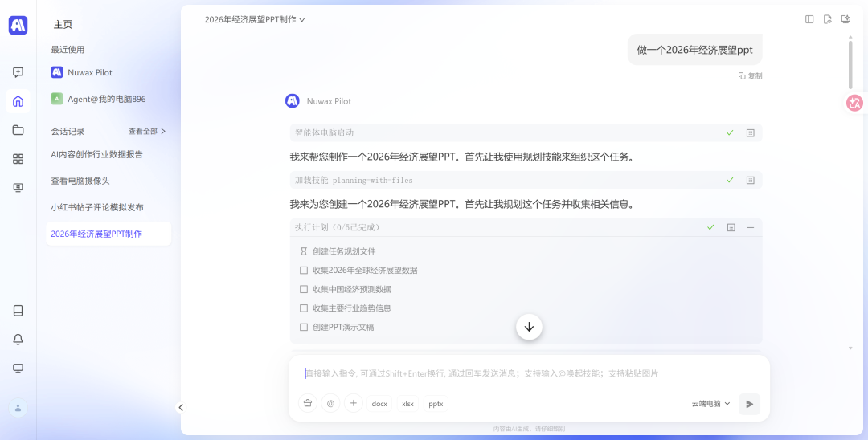View details of 执行计划 step

pos(731,227)
